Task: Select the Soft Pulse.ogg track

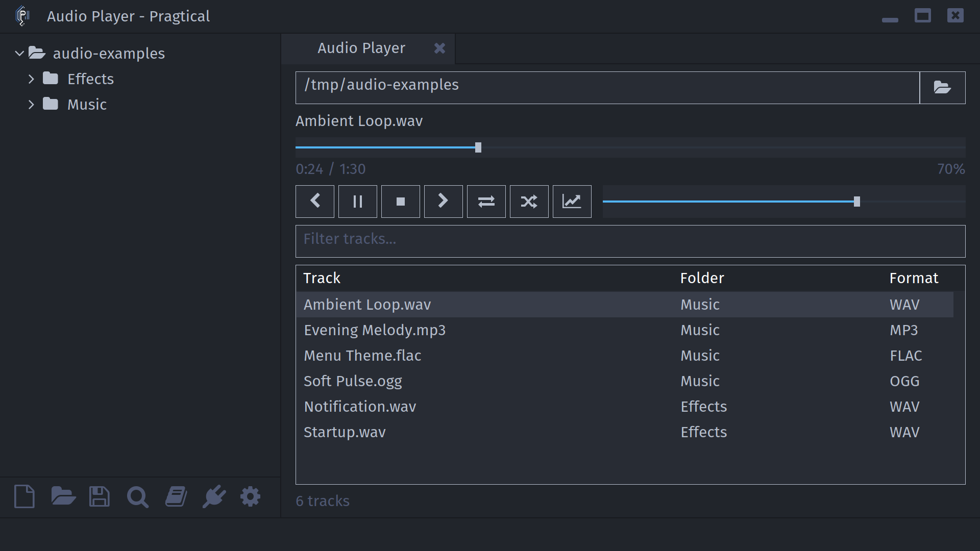Action: point(625,381)
